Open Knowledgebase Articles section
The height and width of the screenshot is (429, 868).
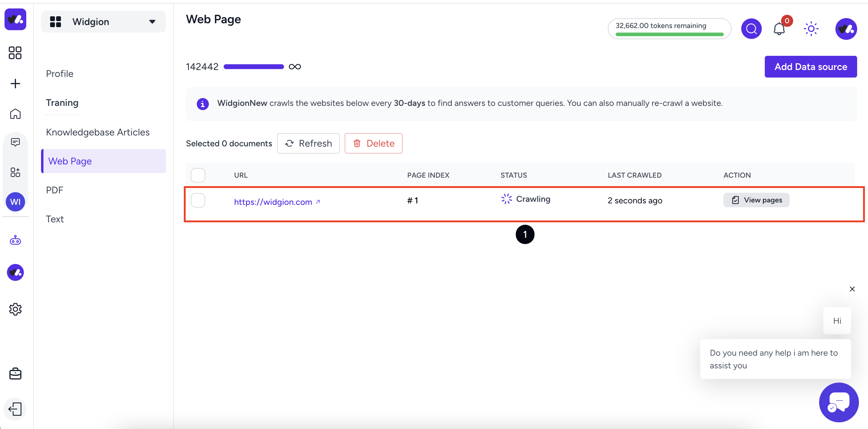[98, 132]
